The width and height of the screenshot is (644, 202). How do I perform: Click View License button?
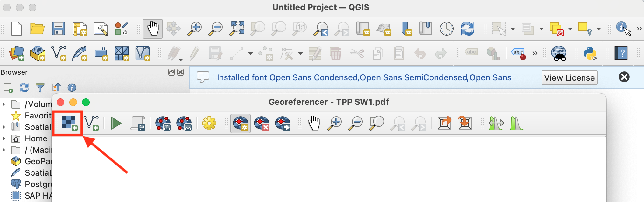569,77
